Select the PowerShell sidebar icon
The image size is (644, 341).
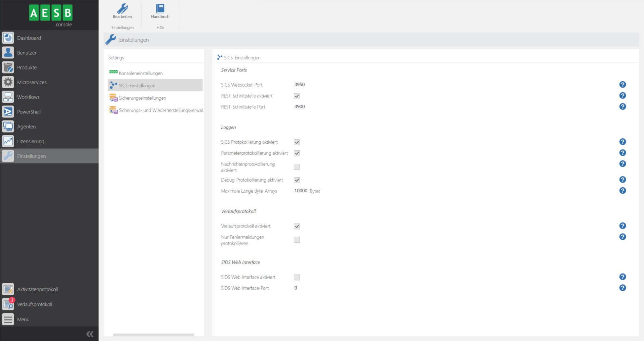[x=8, y=112]
